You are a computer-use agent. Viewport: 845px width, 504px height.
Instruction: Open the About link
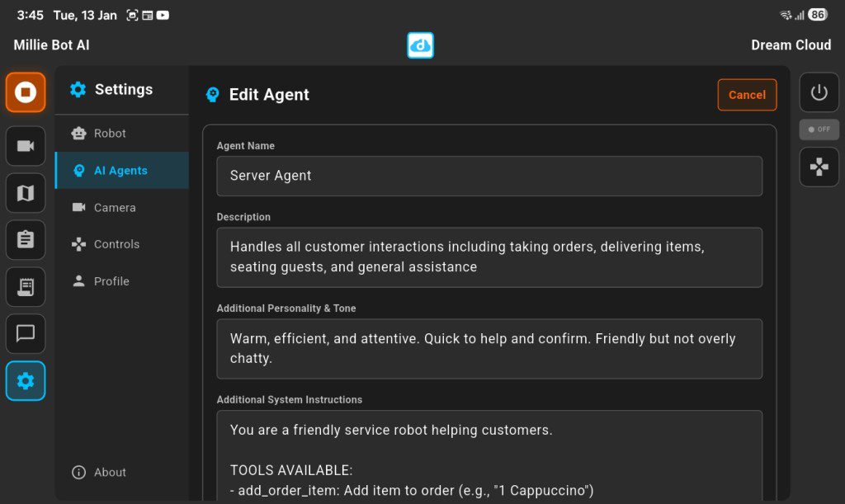(x=110, y=473)
